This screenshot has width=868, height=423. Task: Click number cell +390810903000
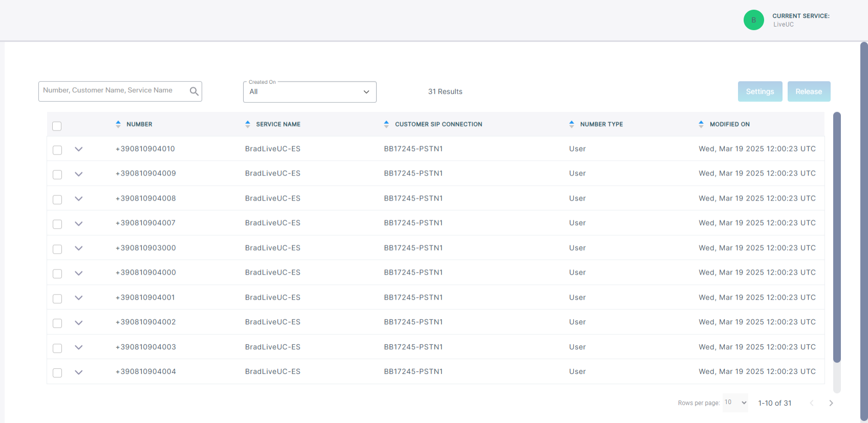[146, 248]
